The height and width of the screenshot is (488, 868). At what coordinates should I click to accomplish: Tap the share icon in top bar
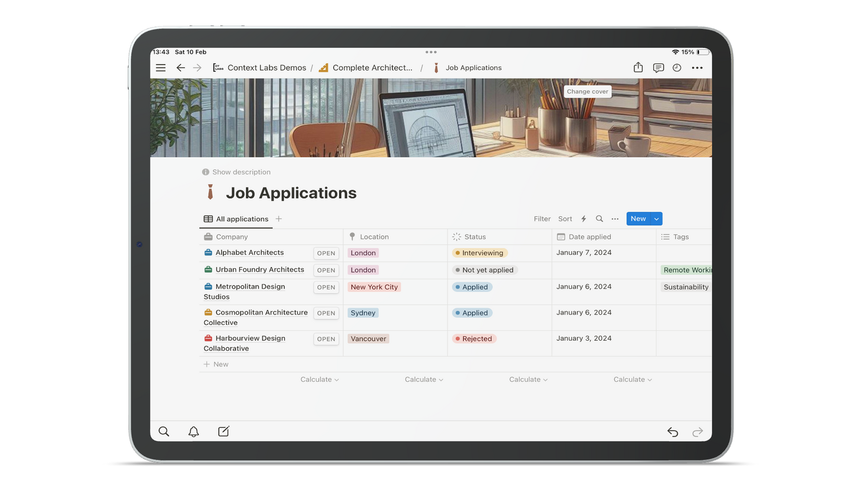[x=638, y=68]
